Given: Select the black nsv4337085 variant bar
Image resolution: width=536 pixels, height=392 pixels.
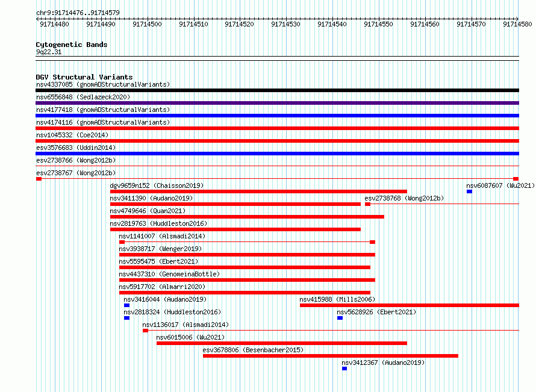Looking at the screenshot, I should (x=277, y=90).
